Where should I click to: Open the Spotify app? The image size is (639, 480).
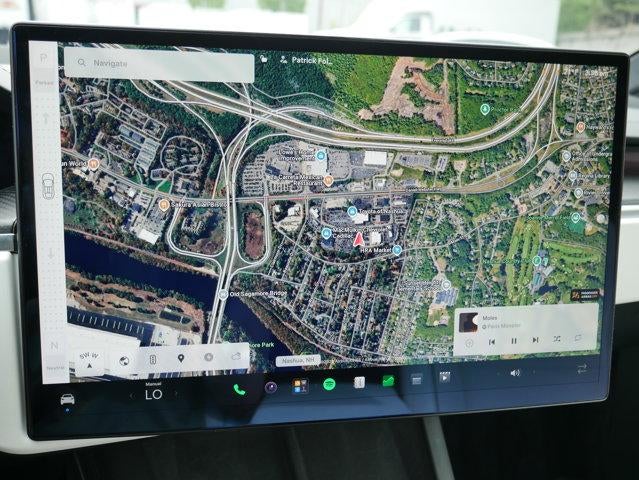[x=329, y=384]
